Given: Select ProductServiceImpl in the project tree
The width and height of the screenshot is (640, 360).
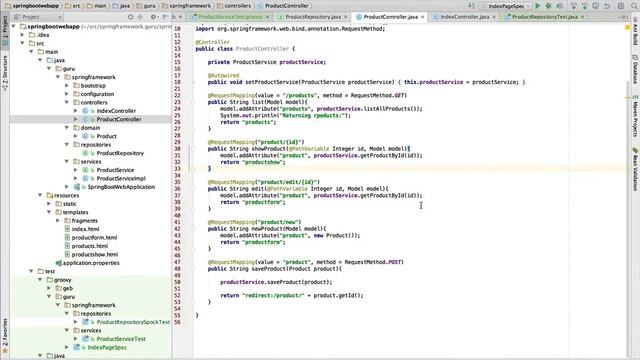Looking at the screenshot, I should pos(121,178).
